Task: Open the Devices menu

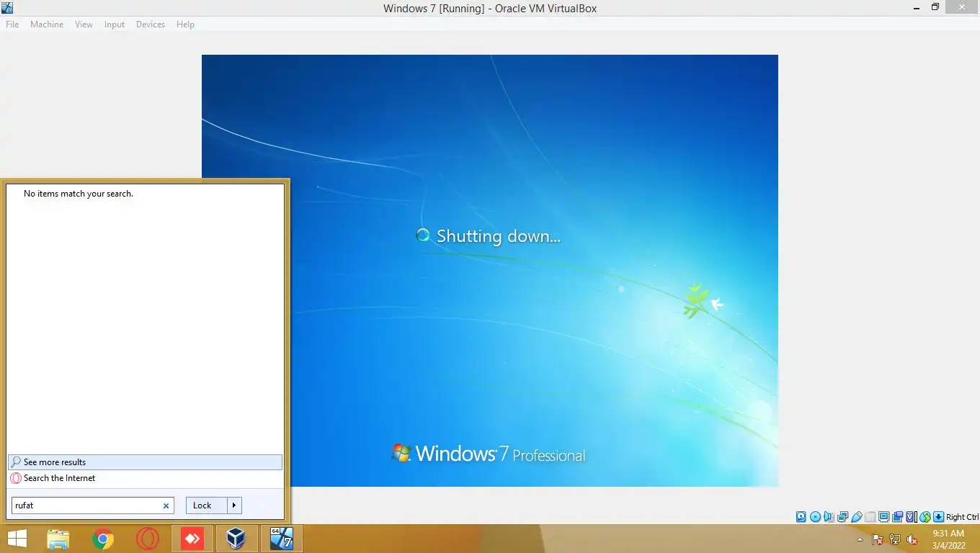Action: [151, 24]
